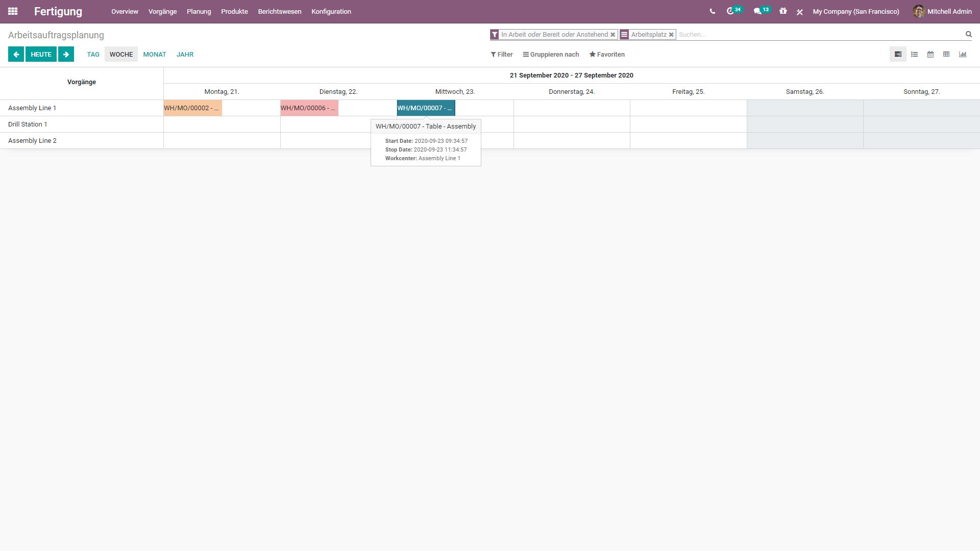Open the apps grid menu
The image size is (980, 551).
(13, 11)
